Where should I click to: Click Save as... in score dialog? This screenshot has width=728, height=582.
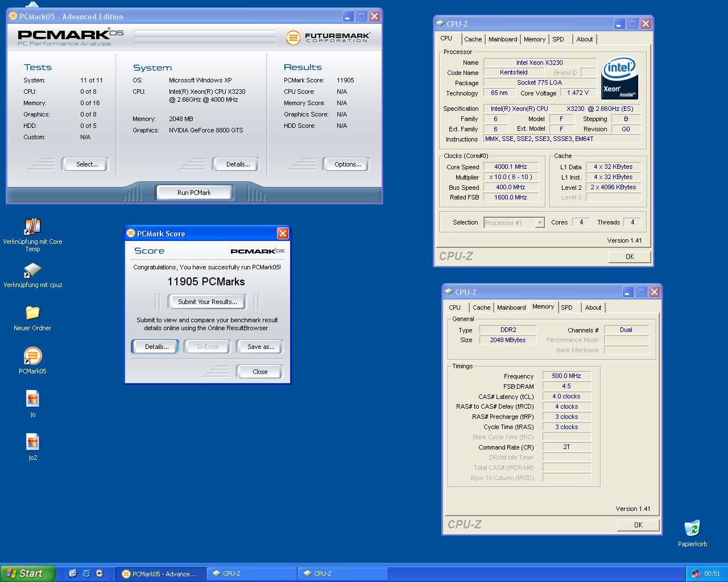coord(259,347)
